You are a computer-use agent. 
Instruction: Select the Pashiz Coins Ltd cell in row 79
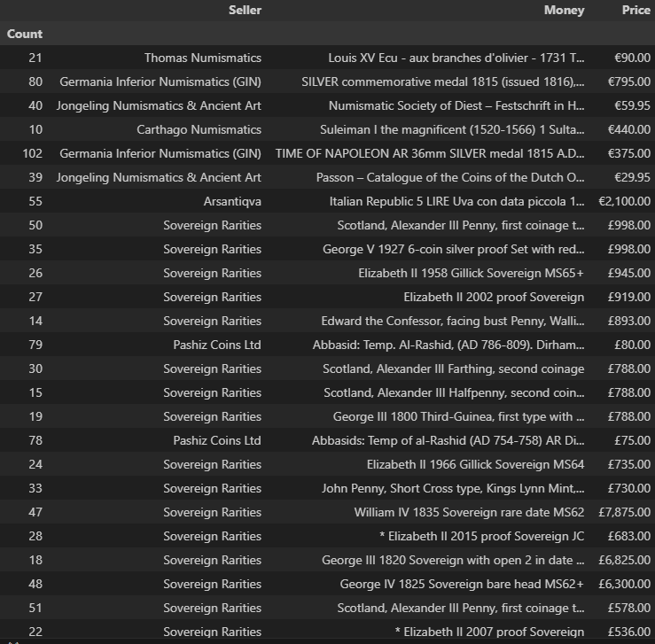tap(217, 345)
